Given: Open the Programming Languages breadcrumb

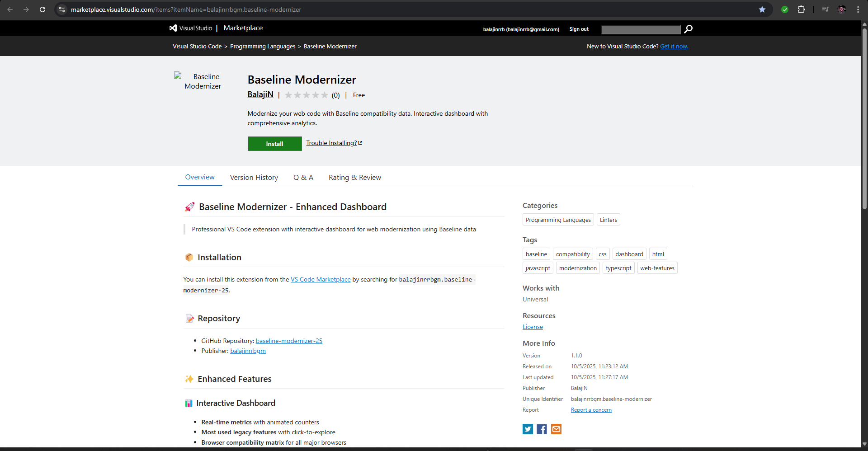Looking at the screenshot, I should (x=263, y=46).
